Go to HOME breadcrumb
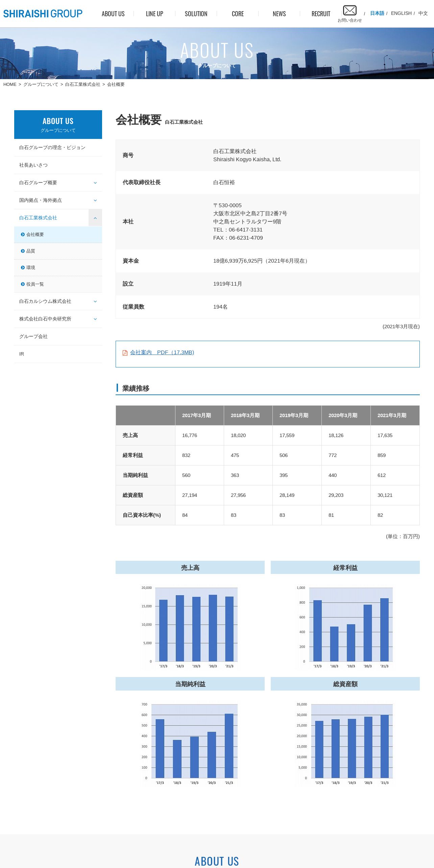434x868 pixels. coord(10,85)
